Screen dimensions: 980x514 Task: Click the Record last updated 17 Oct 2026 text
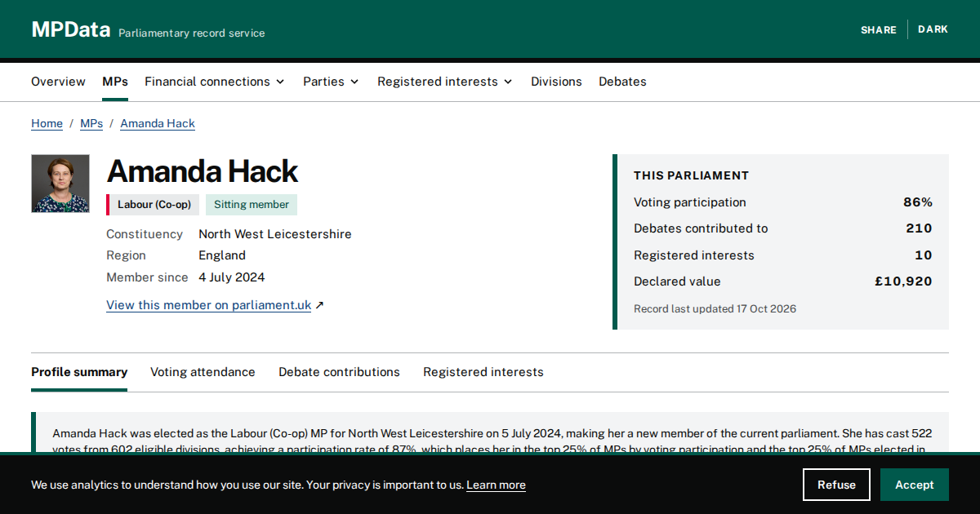pyautogui.click(x=715, y=308)
